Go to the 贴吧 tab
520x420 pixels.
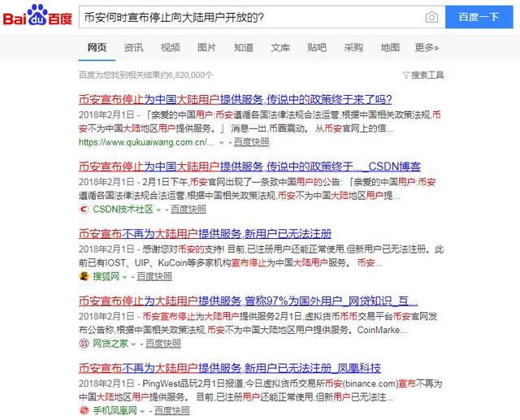(317, 48)
